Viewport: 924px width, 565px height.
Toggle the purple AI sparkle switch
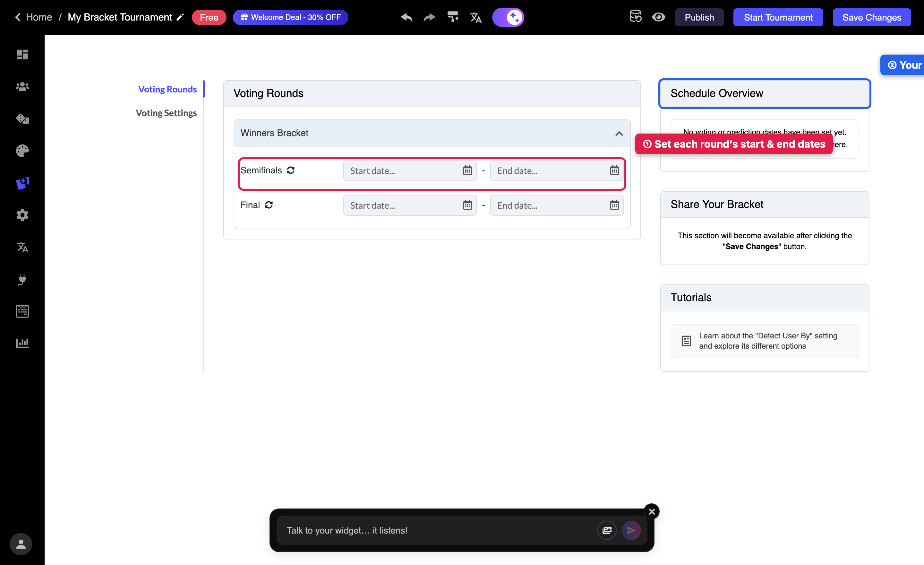click(x=508, y=17)
